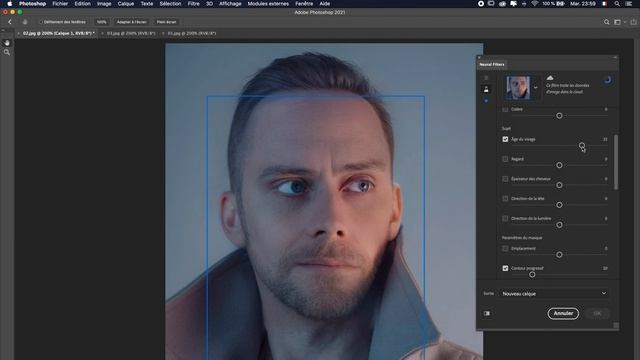
Task: Open the all filters list icon in Neural Filters
Action: (486, 78)
